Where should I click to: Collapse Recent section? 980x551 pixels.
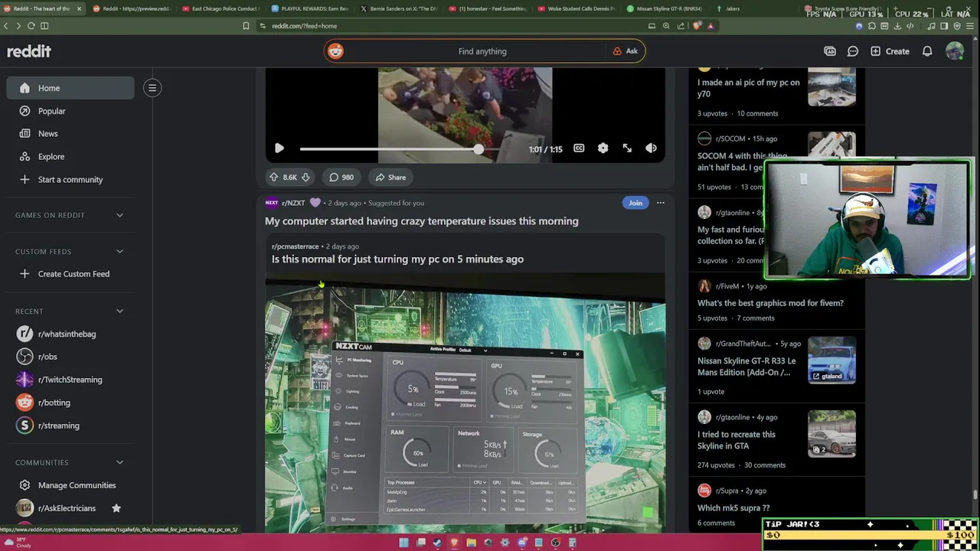click(x=119, y=311)
